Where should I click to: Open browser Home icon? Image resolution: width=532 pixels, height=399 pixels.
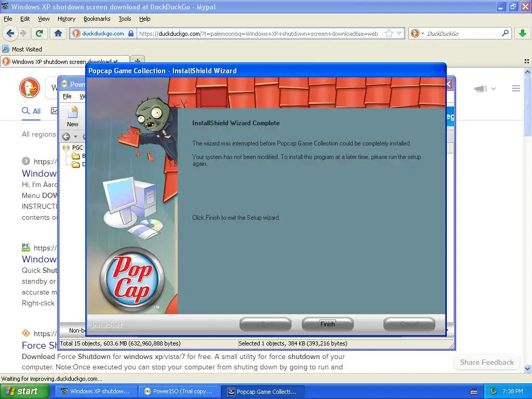click(58, 33)
